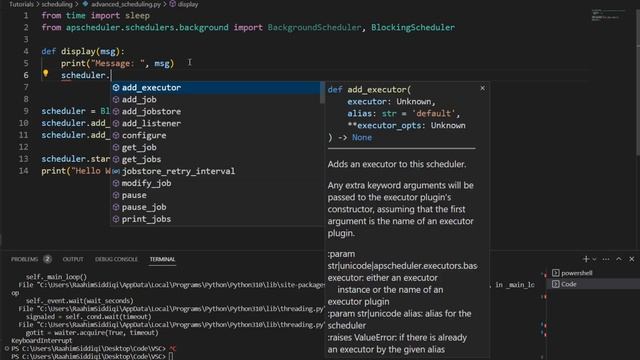Click line number 9 in gutter
The height and width of the screenshot is (360, 640).
point(26,111)
